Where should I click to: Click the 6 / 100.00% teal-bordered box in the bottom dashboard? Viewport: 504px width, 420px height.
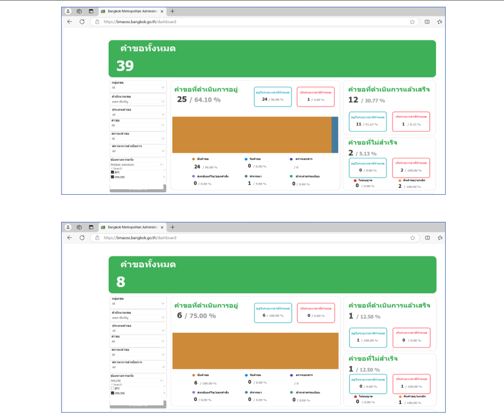point(272,312)
